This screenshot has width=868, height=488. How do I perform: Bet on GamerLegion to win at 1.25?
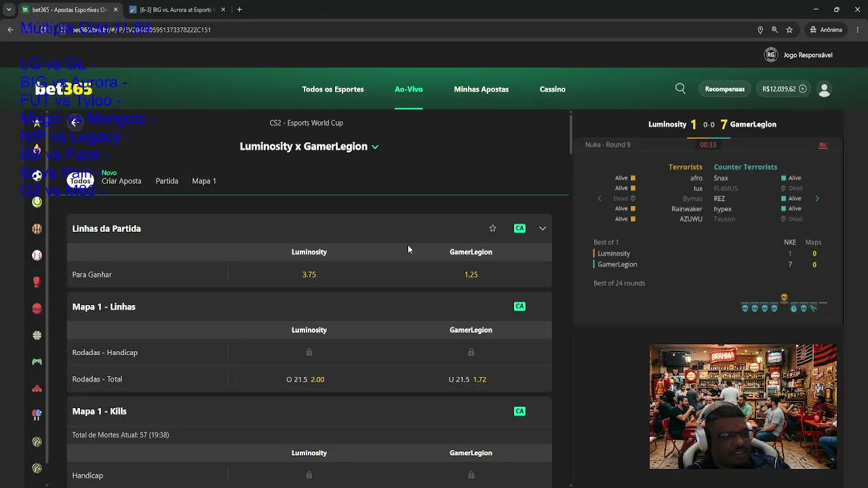(471, 274)
